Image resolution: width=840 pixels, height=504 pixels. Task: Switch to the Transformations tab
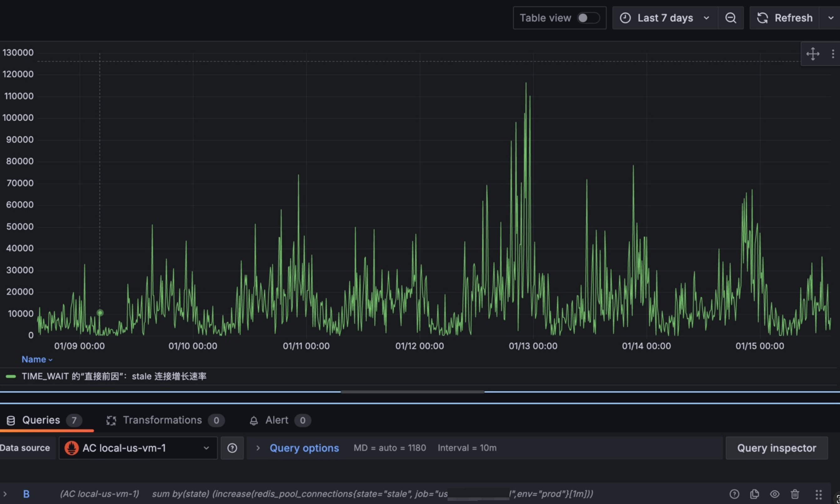pyautogui.click(x=162, y=420)
